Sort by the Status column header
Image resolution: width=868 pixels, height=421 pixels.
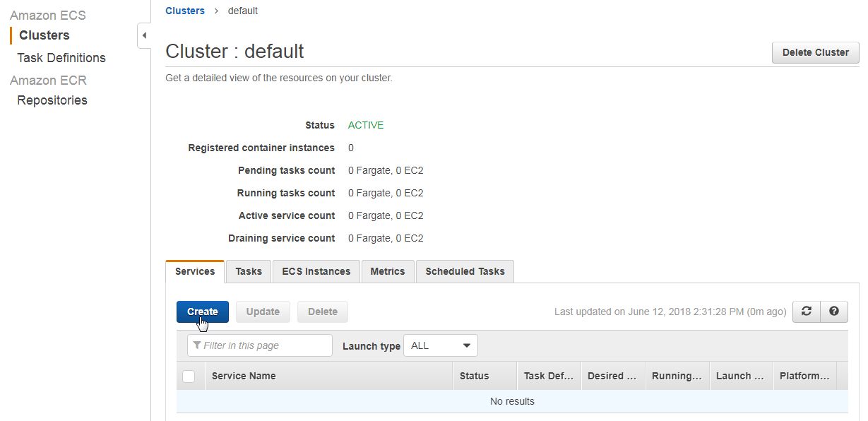[x=484, y=376]
